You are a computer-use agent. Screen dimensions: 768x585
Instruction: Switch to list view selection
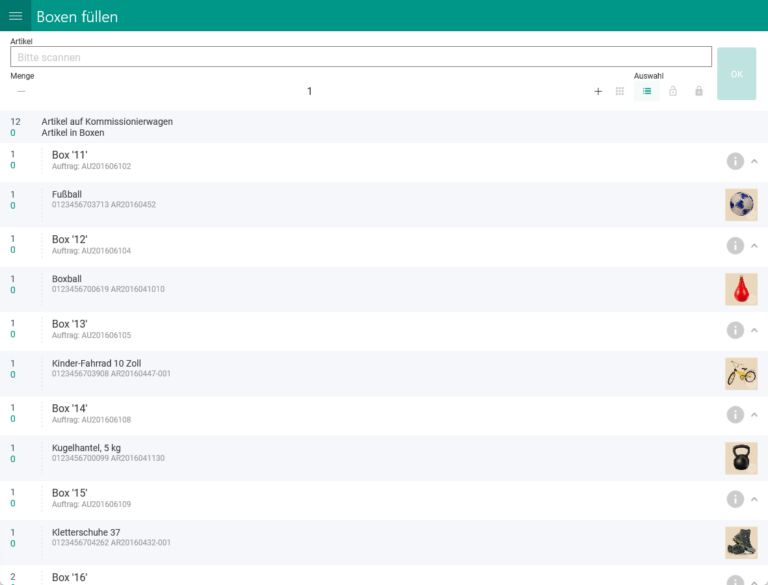647,91
